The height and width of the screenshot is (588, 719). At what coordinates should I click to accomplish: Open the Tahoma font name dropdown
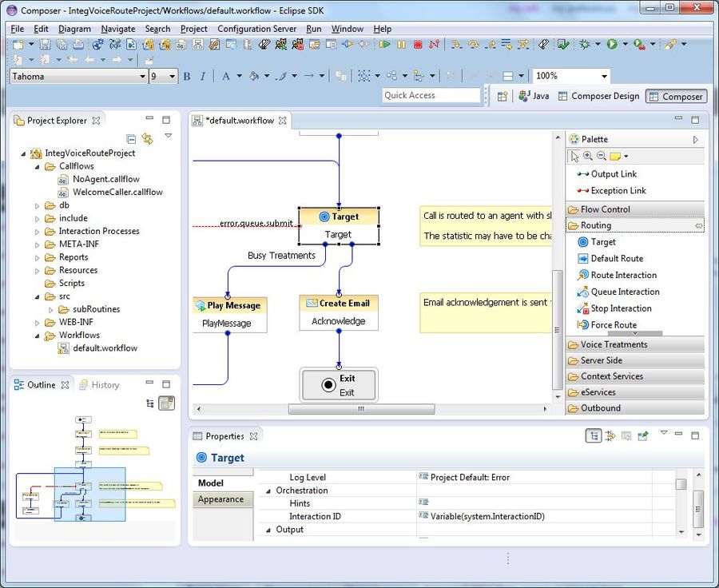(x=143, y=77)
